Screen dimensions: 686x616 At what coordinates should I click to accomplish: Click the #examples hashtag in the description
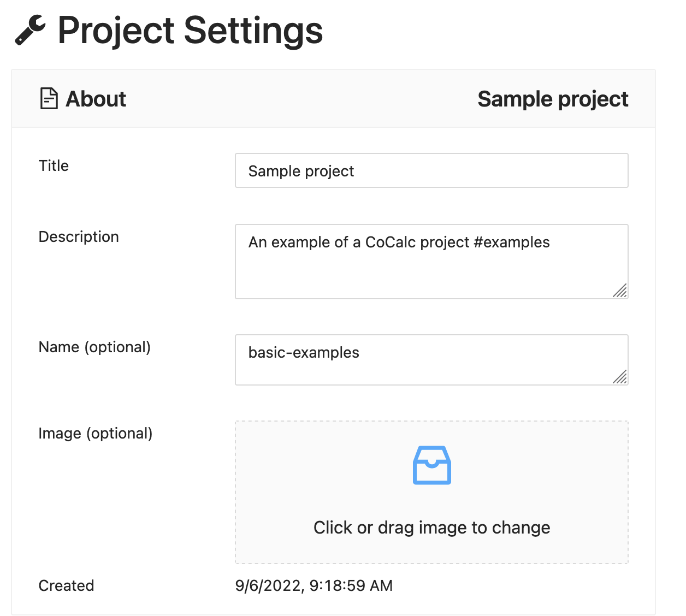pos(512,242)
